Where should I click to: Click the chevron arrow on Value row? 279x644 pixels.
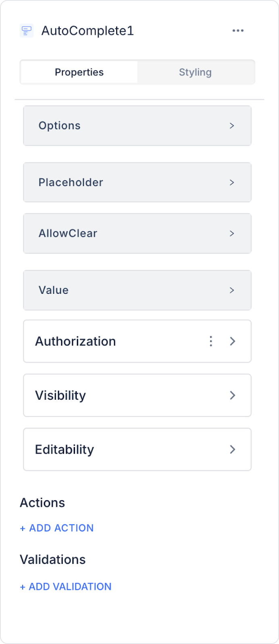[232, 290]
